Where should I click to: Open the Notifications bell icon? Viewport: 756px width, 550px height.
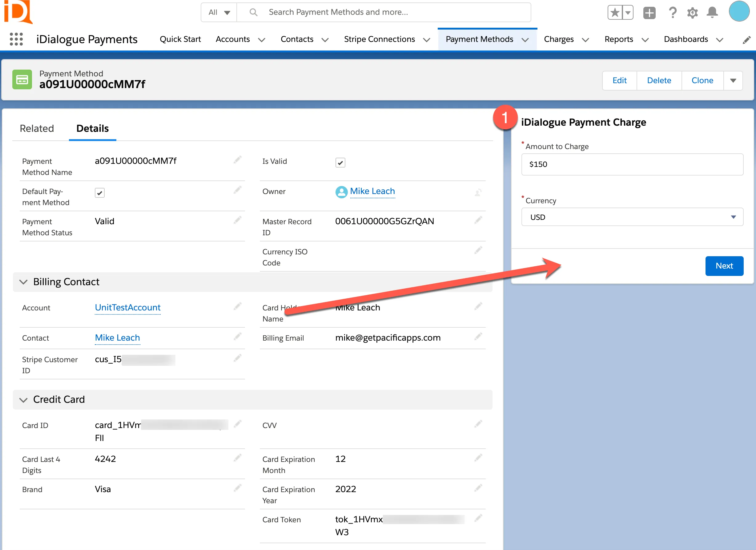(712, 13)
